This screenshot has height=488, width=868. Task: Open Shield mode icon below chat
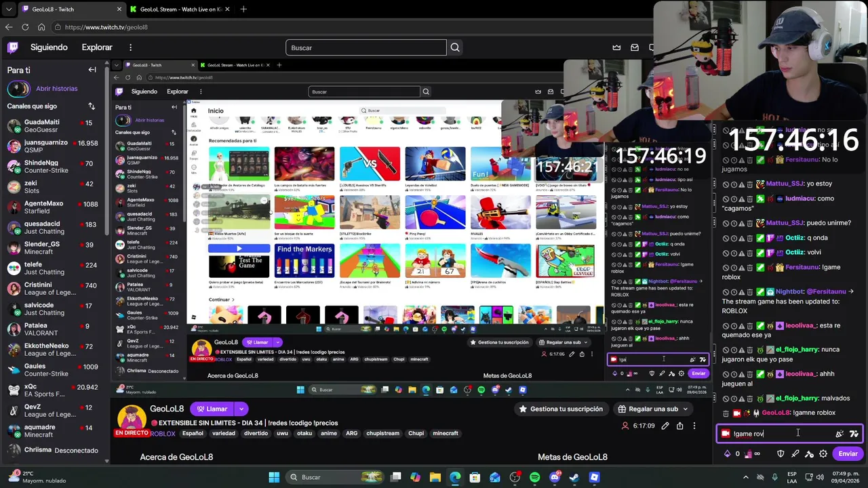point(781,454)
